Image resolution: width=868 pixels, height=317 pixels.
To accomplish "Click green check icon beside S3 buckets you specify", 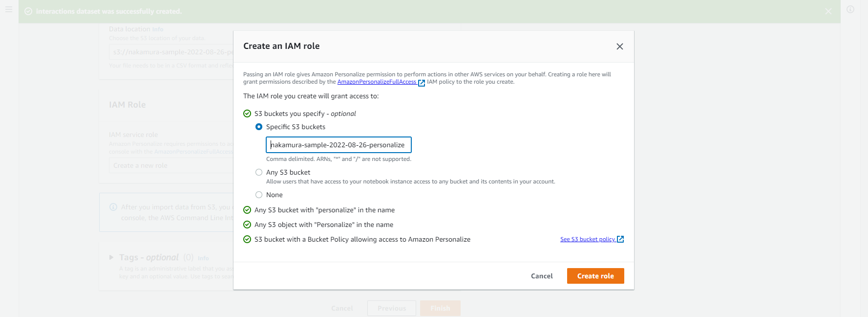I will tap(247, 113).
